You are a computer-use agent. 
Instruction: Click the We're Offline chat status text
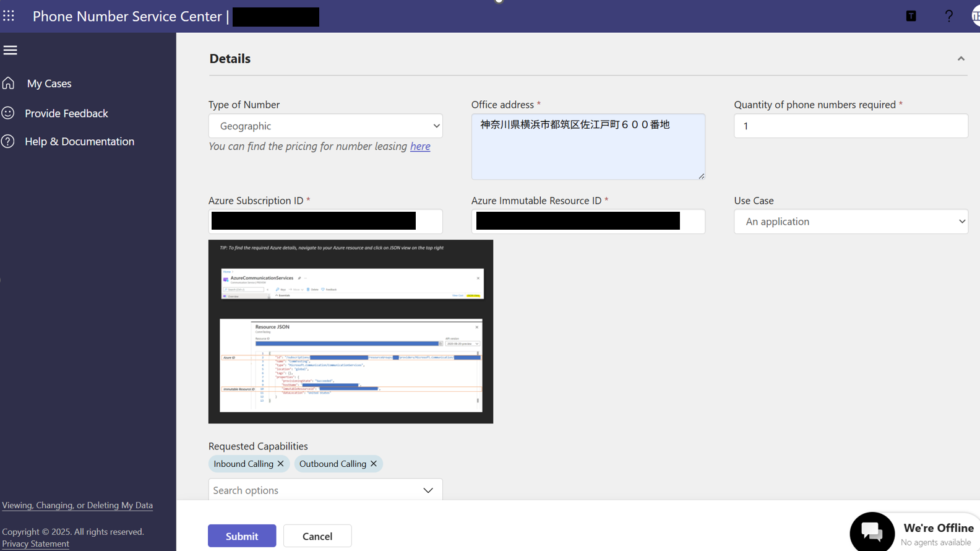pos(939,528)
